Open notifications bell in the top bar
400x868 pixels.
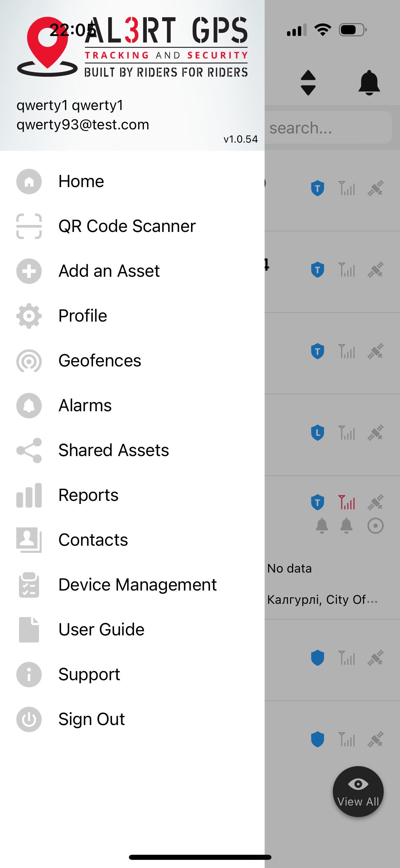click(x=369, y=83)
